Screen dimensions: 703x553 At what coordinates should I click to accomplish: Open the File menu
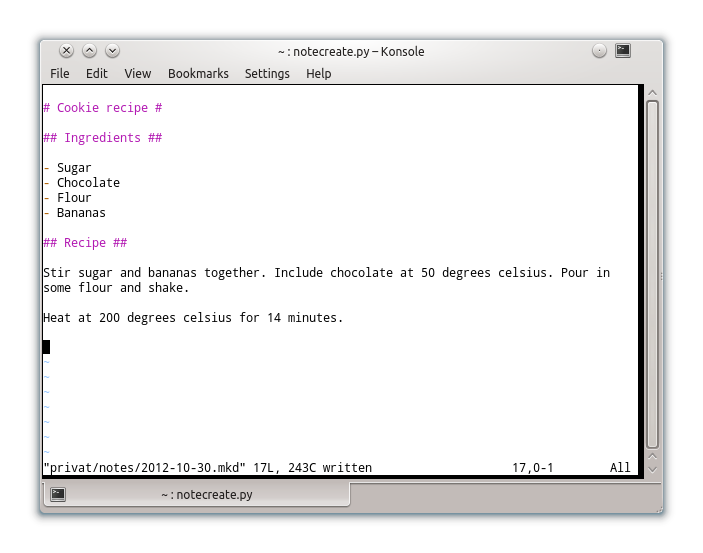tap(60, 74)
